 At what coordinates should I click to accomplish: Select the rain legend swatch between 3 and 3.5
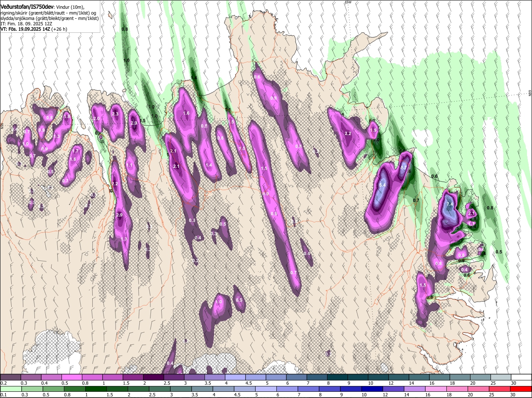tap(182, 389)
